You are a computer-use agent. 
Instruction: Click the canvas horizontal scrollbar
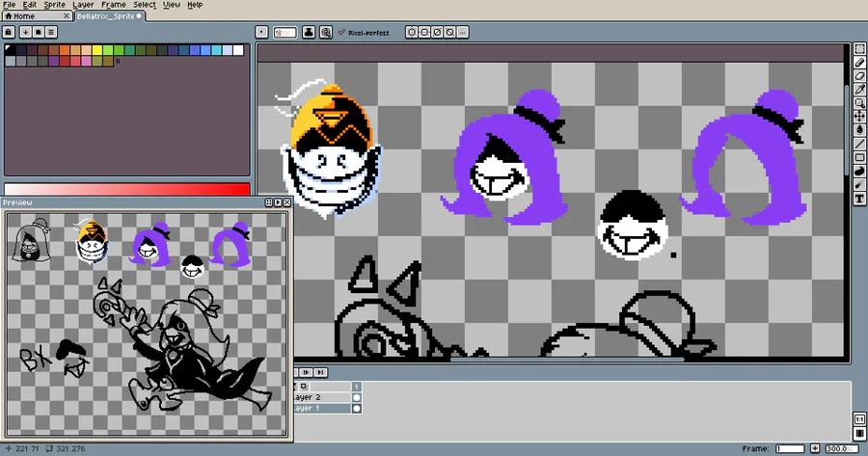click(x=567, y=360)
